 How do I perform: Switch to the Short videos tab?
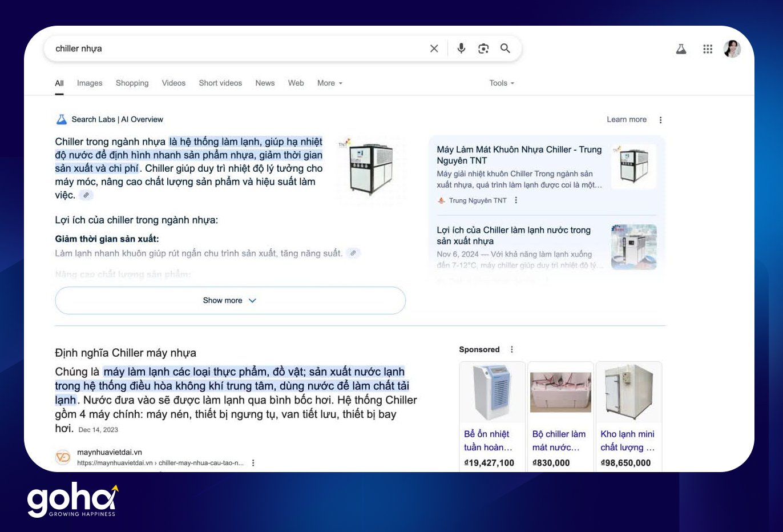[x=220, y=83]
